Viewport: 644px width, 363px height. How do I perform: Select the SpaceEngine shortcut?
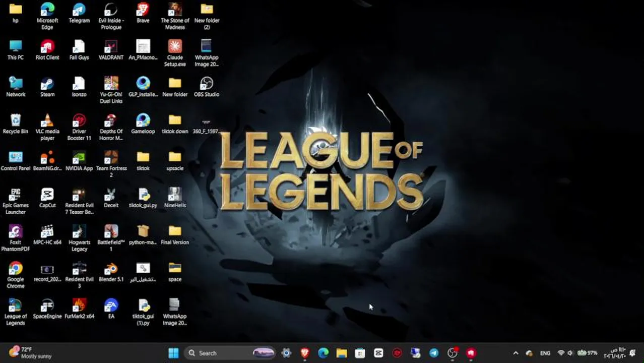click(47, 309)
